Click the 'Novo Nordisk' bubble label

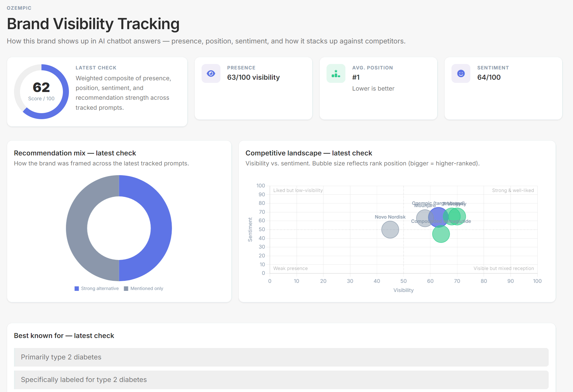pos(390,217)
